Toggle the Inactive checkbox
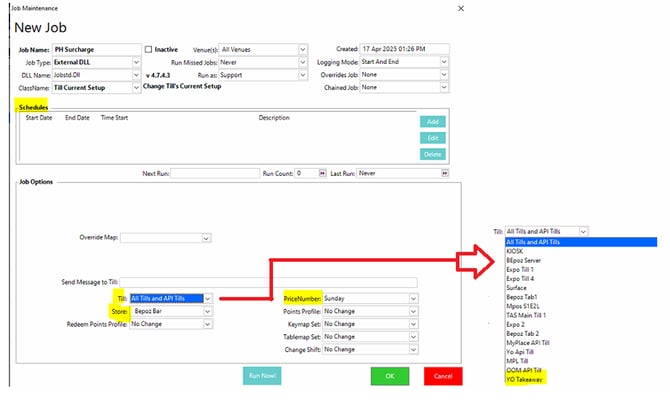670x409 pixels. (149, 48)
